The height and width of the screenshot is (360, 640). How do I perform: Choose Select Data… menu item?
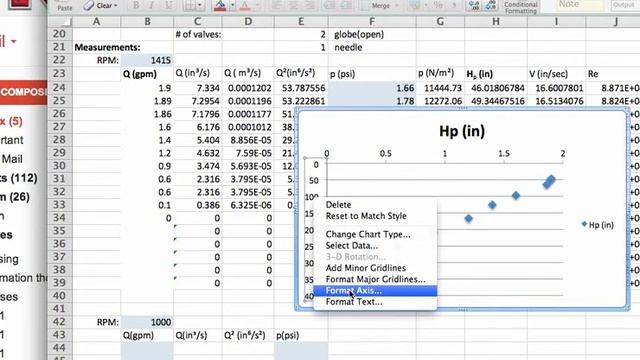pyautogui.click(x=352, y=246)
